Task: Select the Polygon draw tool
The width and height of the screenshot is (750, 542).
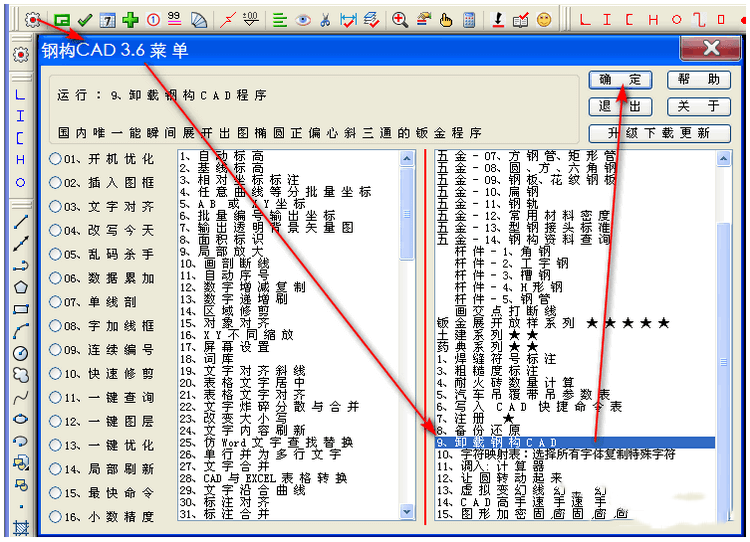Action: (x=21, y=288)
